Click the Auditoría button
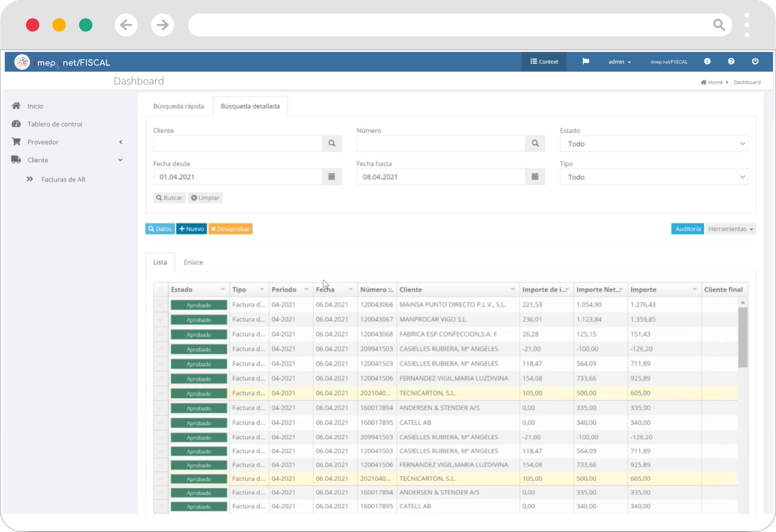The height and width of the screenshot is (532, 776). pyautogui.click(x=688, y=229)
